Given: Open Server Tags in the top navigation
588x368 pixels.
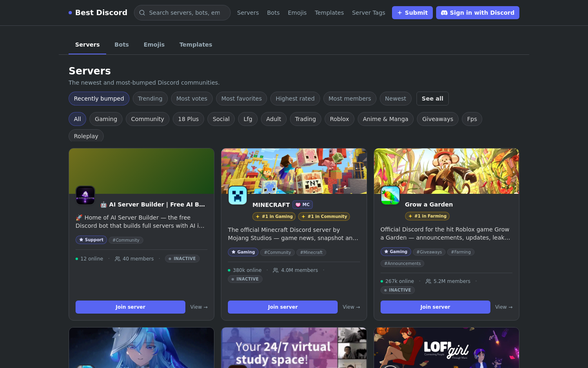Looking at the screenshot, I should point(369,13).
